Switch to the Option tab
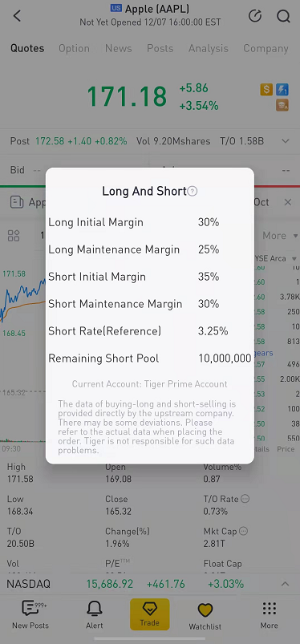The width and height of the screenshot is (300, 644). pyautogui.click(x=74, y=48)
